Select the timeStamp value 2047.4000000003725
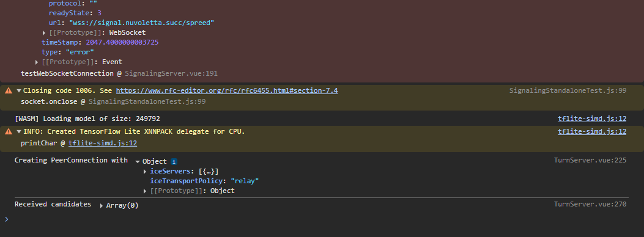 [122, 43]
